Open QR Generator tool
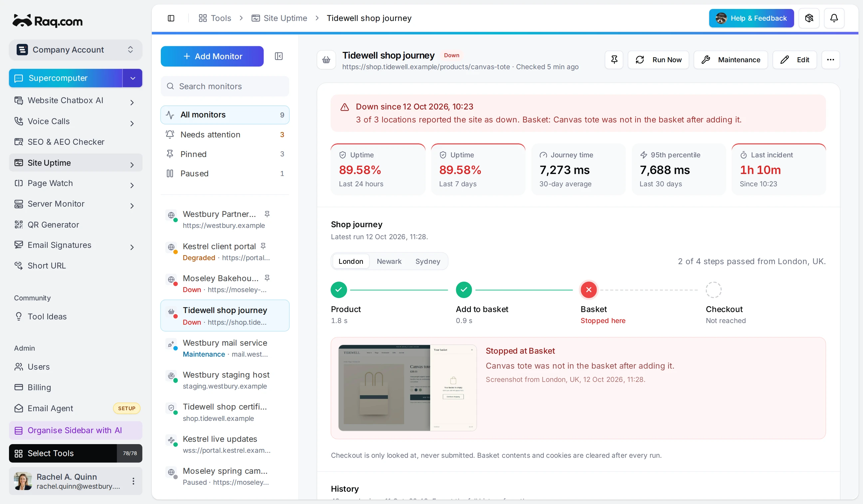Image resolution: width=863 pixels, height=504 pixels. 75,225
